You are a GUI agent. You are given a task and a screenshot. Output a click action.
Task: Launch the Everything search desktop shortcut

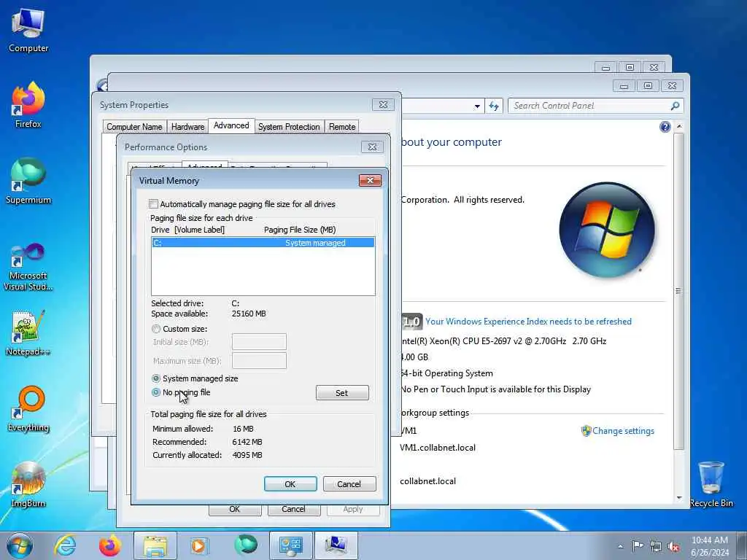point(28,408)
